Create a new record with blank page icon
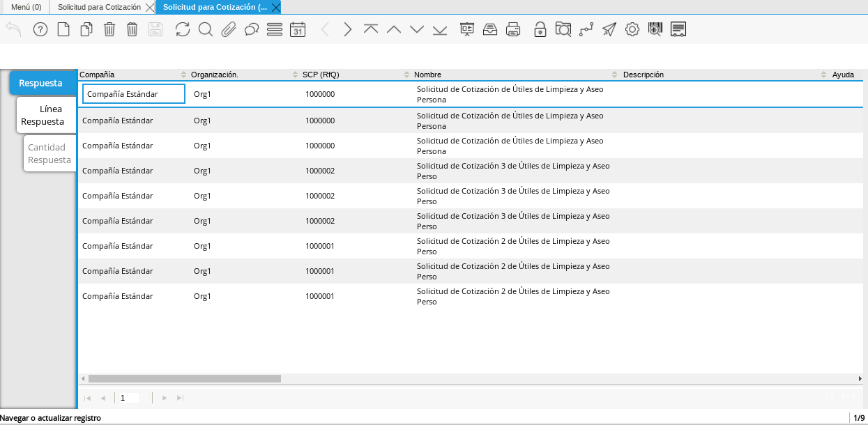Screen dimensions: 868x425 [x=63, y=29]
